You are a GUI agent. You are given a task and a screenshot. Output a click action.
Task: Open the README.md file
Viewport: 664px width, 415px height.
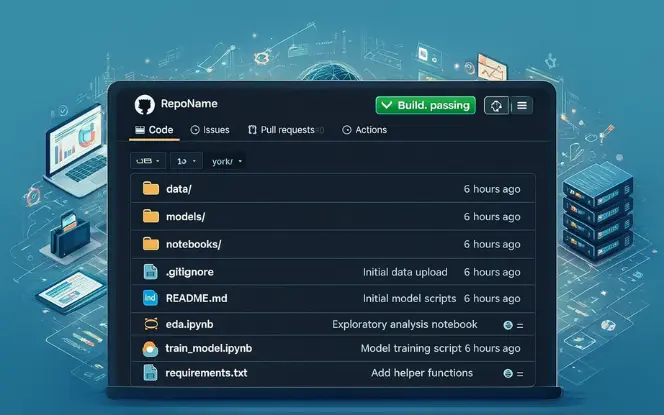(x=196, y=298)
